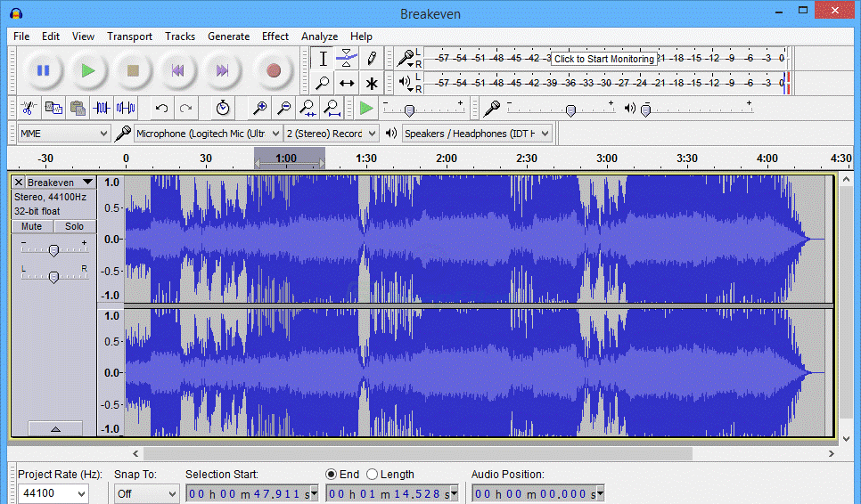Open the Microphone (Logitech Mic) device dropdown
This screenshot has width=861, height=504.
[x=208, y=134]
